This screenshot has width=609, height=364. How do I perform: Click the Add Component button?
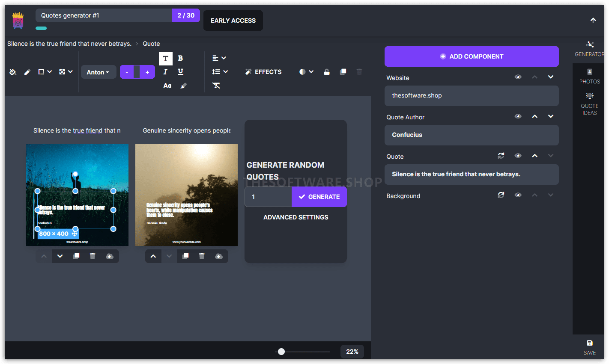point(472,56)
